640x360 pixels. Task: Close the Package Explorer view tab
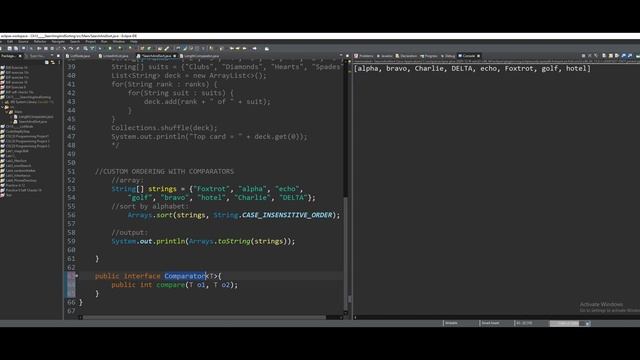point(20,56)
